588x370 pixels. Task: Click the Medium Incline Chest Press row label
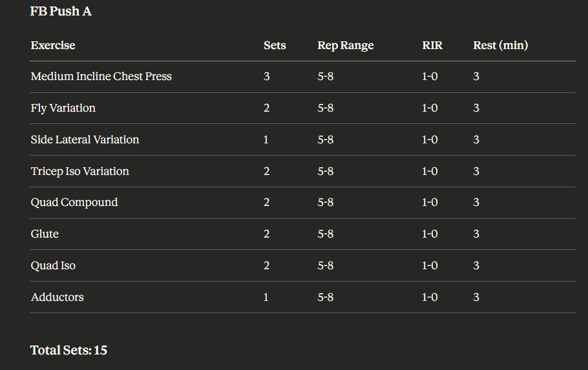pos(101,76)
